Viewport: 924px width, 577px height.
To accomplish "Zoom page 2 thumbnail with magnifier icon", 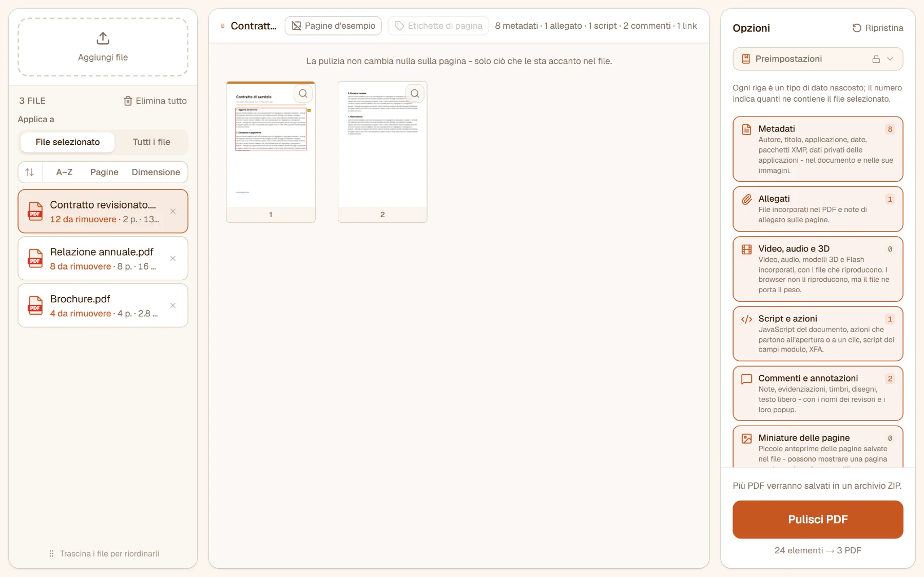I will tap(415, 93).
